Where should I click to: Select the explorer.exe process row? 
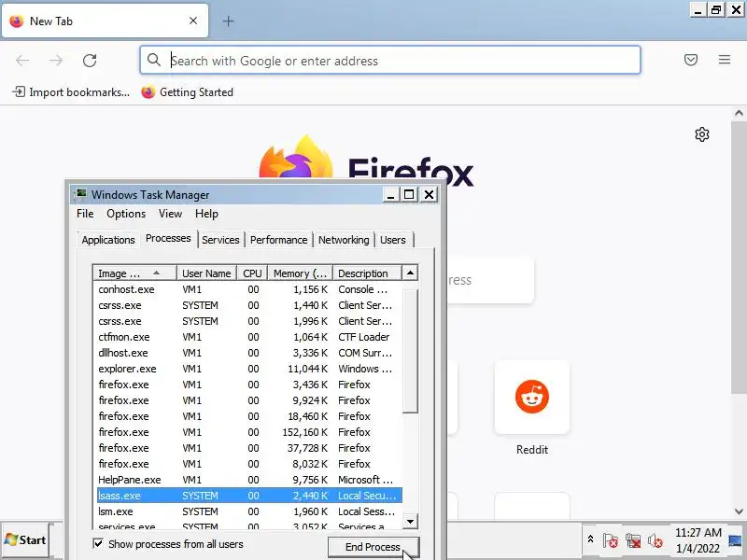pos(249,369)
